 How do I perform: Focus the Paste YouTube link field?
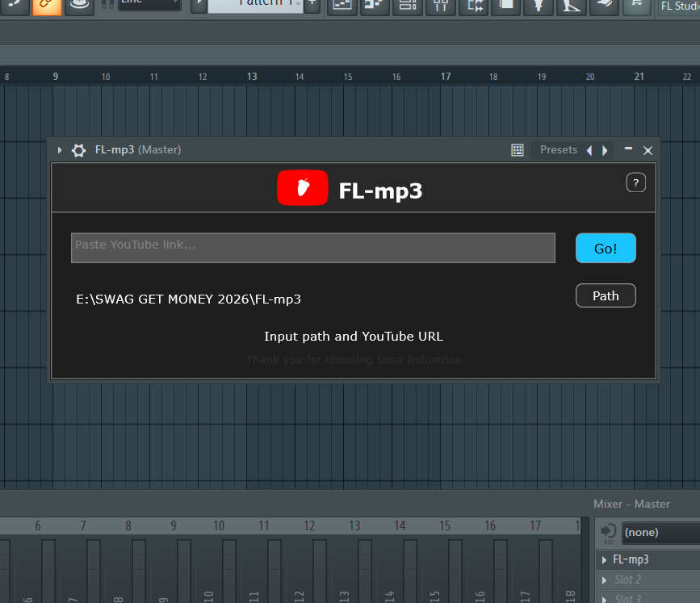[x=313, y=248]
